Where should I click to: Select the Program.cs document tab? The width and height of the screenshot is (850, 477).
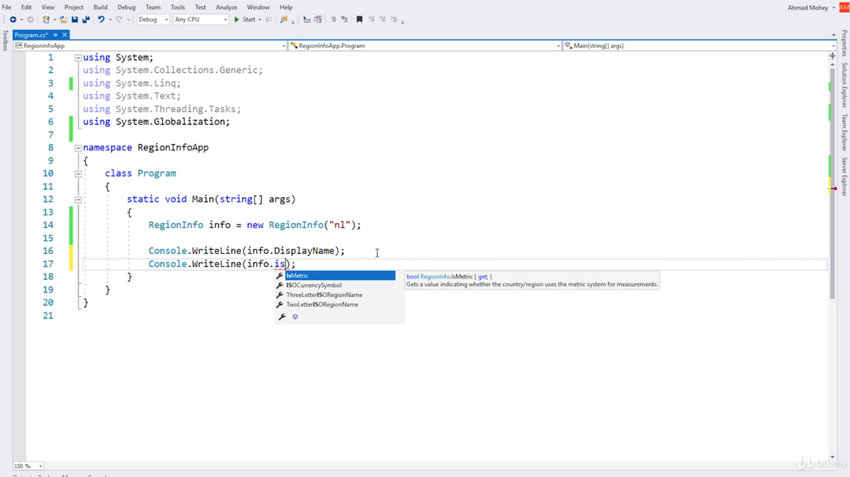(31, 35)
